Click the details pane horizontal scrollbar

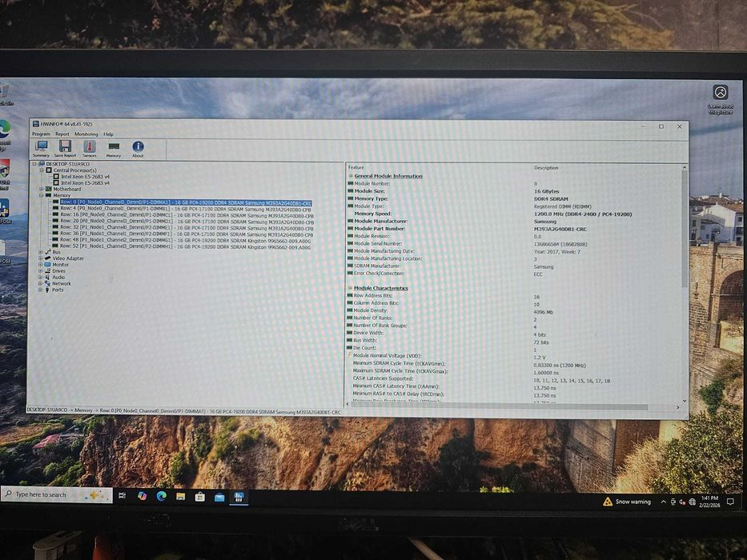coord(500,407)
